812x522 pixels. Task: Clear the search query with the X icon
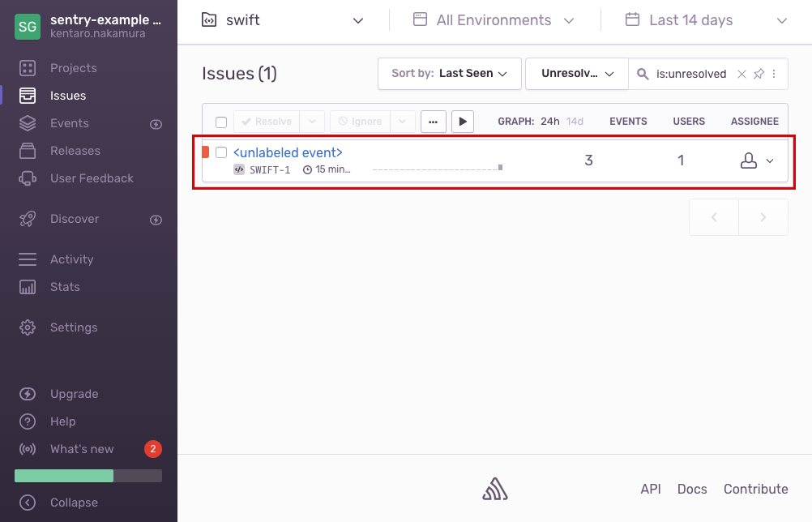tap(741, 74)
